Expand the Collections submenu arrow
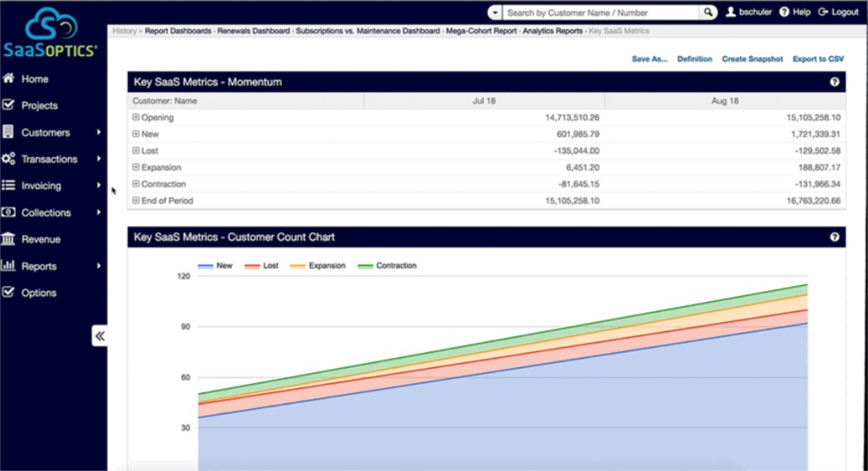868x471 pixels. [99, 212]
